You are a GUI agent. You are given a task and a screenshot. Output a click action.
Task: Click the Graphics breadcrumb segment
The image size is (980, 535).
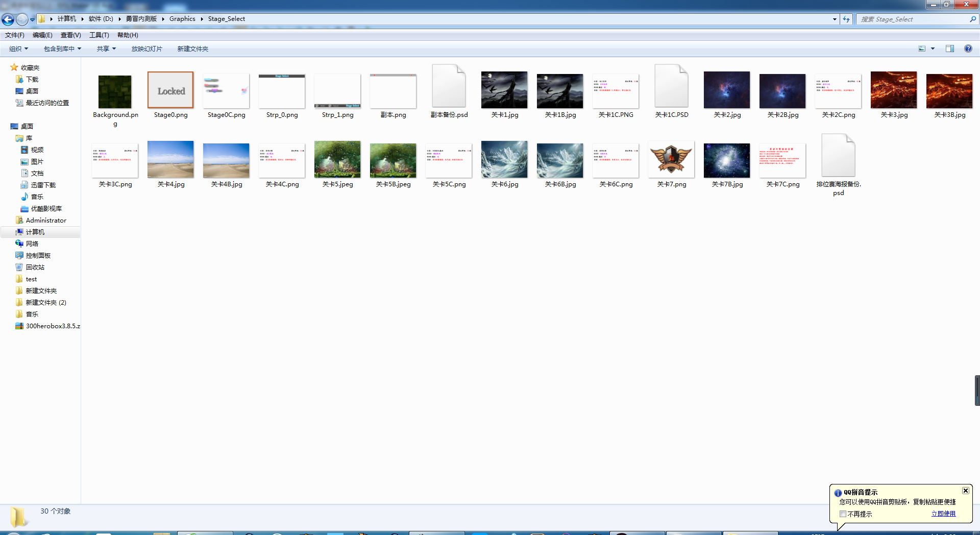[x=182, y=19]
